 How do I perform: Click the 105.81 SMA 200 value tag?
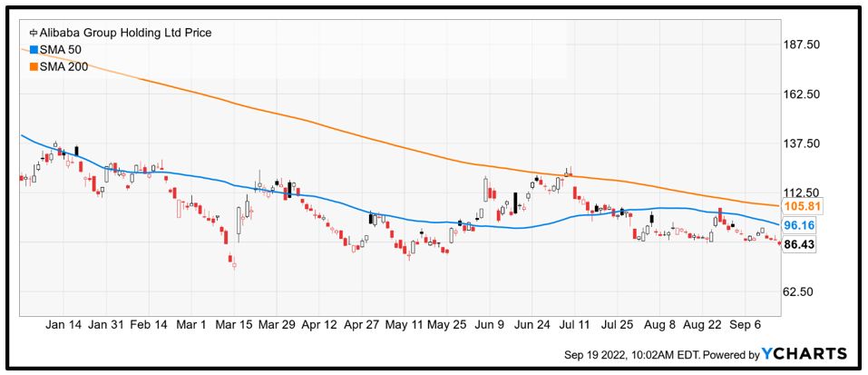[802, 206]
